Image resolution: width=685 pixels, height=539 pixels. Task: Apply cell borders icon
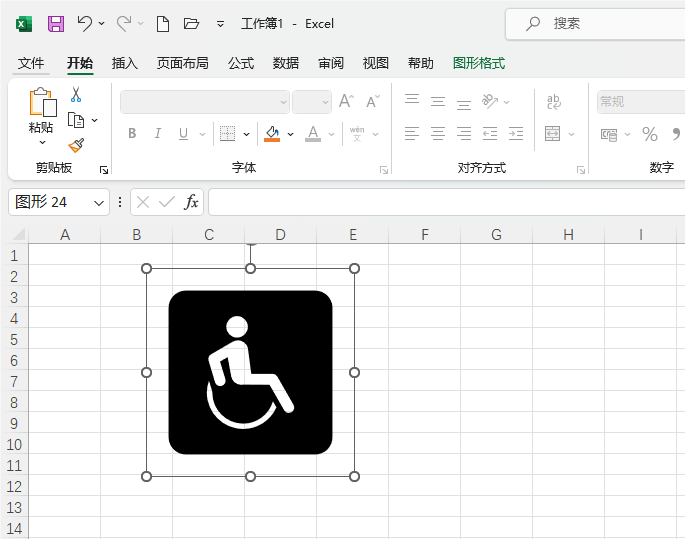tap(227, 133)
